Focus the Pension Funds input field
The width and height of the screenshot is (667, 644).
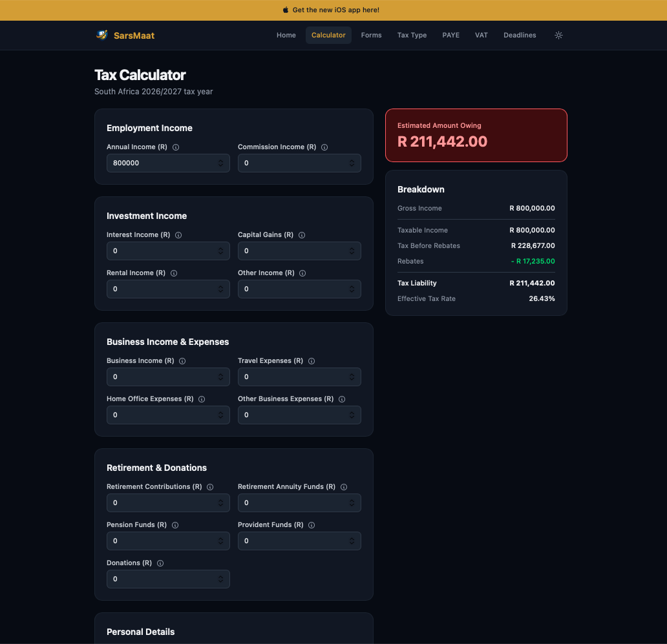click(x=168, y=541)
